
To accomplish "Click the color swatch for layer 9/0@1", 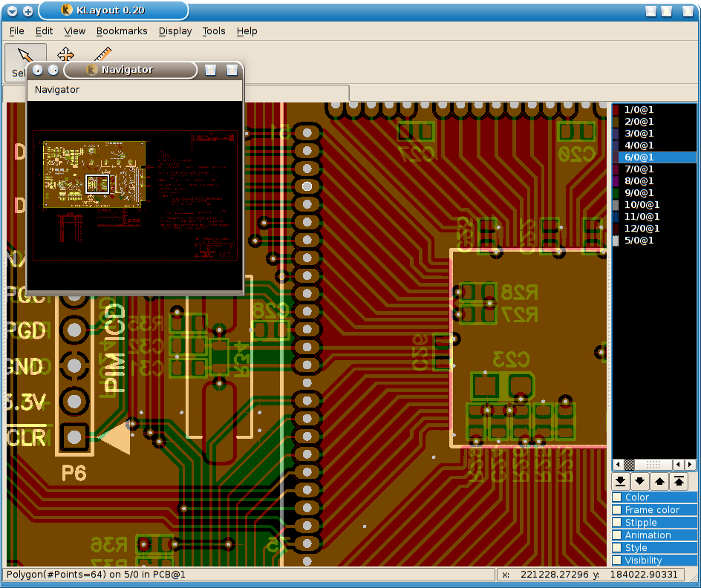I will pyautogui.click(x=616, y=193).
